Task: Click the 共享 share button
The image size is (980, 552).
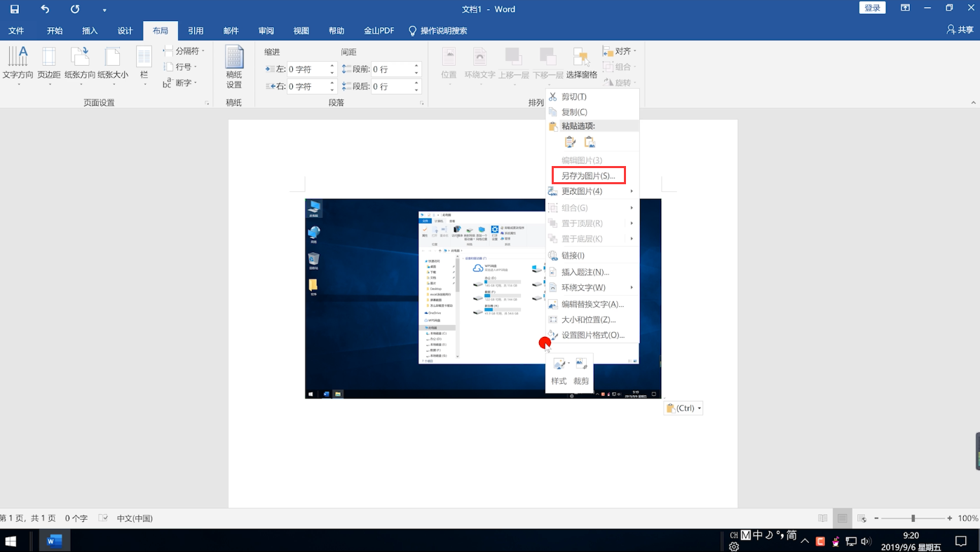Action: (x=960, y=29)
